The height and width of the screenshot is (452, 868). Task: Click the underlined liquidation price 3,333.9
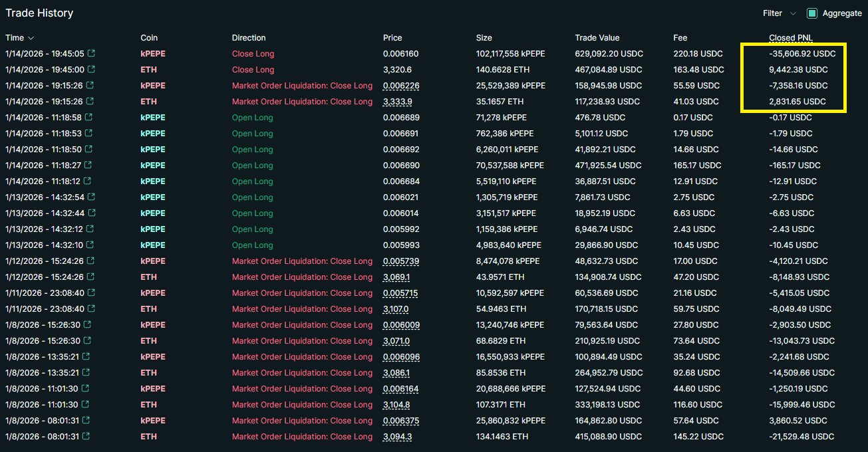pos(396,102)
